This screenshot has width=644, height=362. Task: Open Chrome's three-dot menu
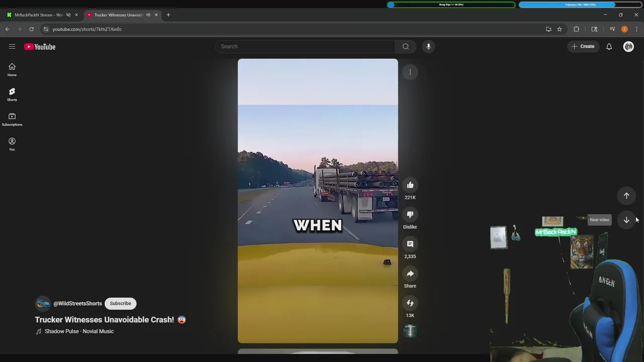636,29
